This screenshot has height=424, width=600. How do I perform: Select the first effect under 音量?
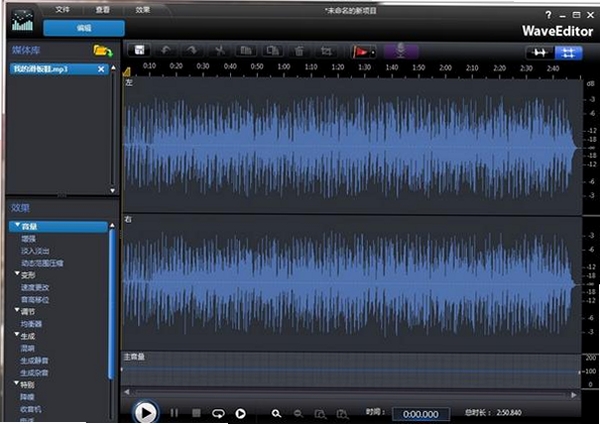[28, 239]
